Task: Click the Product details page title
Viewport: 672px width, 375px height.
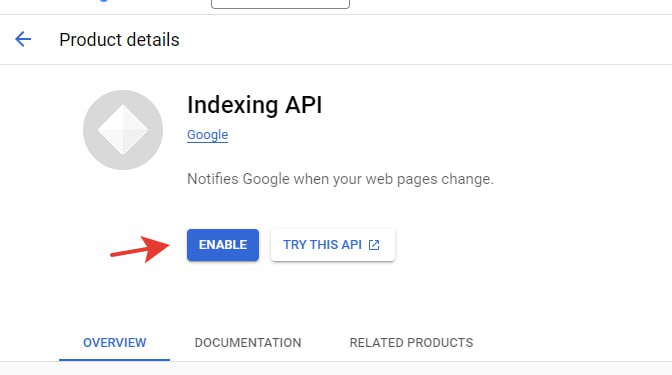Action: point(119,40)
